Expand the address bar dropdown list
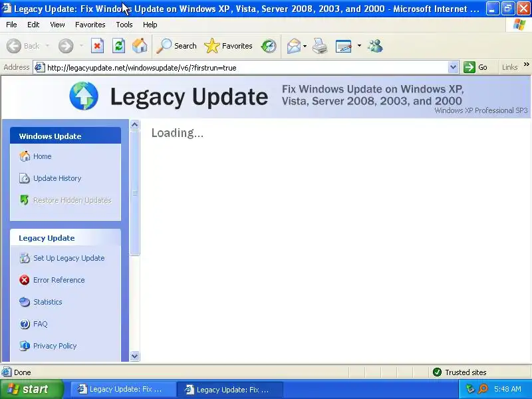532x399 pixels. tap(453, 68)
